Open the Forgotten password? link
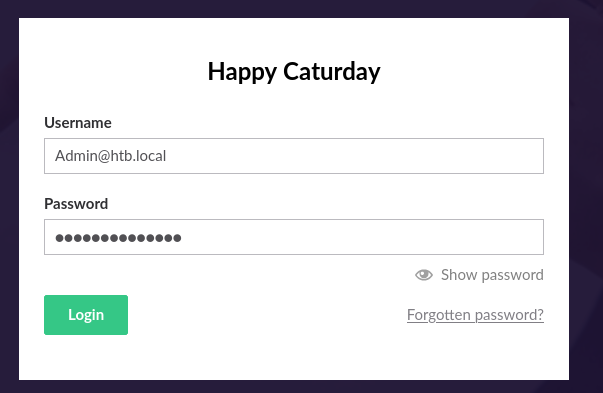Viewport: 603px width, 393px height. coord(475,315)
